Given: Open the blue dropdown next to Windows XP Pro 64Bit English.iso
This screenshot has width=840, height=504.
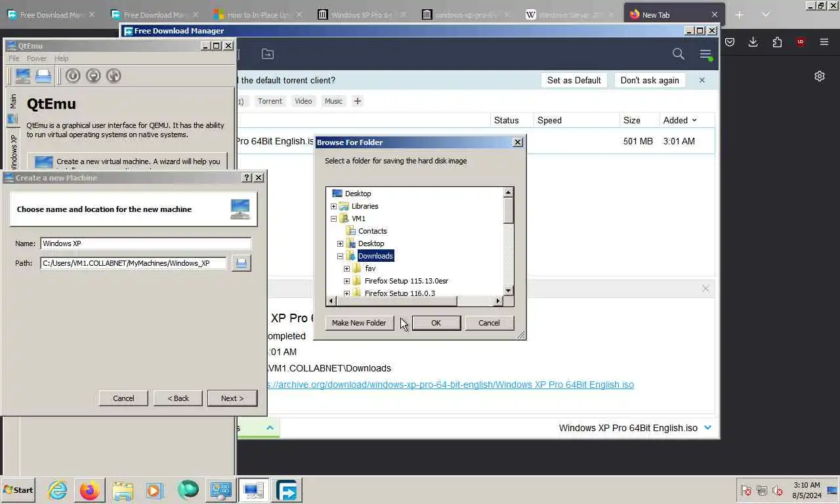Looking at the screenshot, I should pyautogui.click(x=707, y=428).
